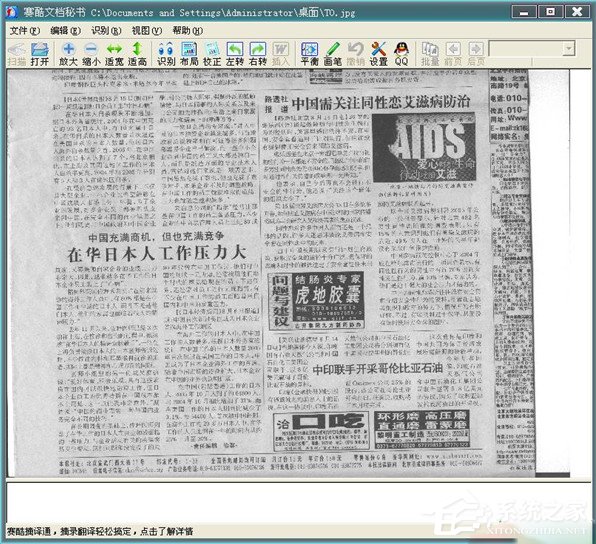This screenshot has height=544, width=596.
Task: Rotate image left with 左转
Action: pos(235,54)
